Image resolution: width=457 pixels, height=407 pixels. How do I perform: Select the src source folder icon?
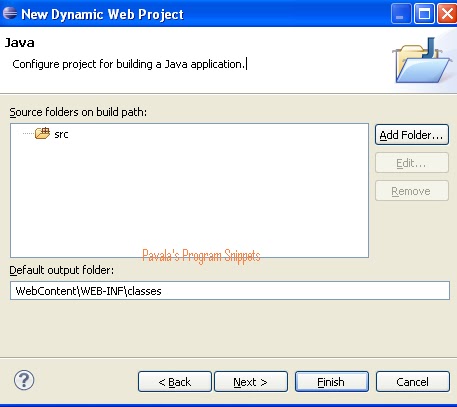coord(42,134)
